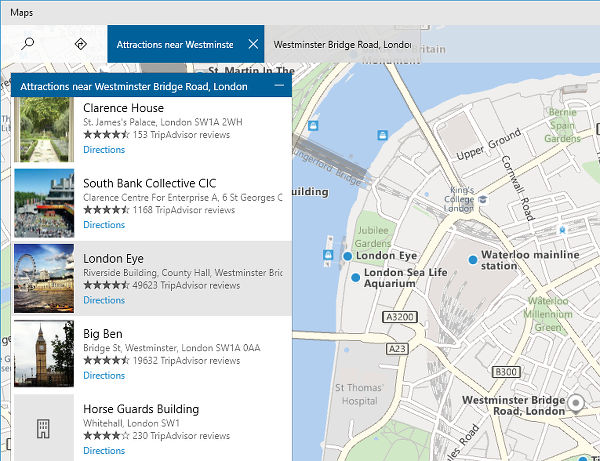
Task: Click Westminster Bridge Road location marker
Action: (x=576, y=404)
